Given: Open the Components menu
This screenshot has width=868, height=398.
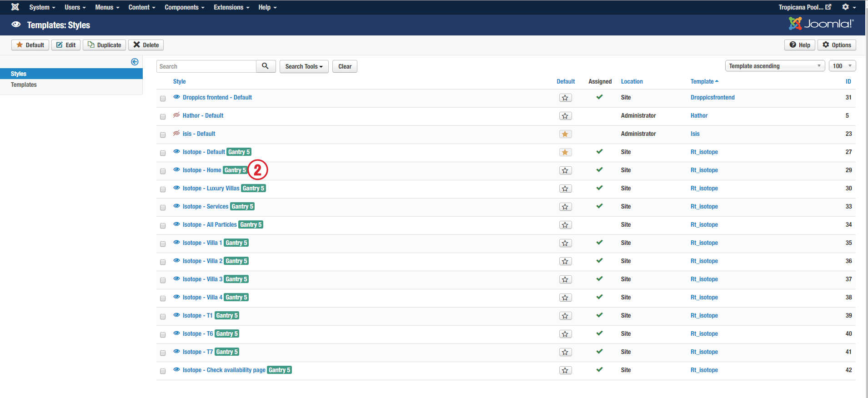Looking at the screenshot, I should (x=185, y=7).
